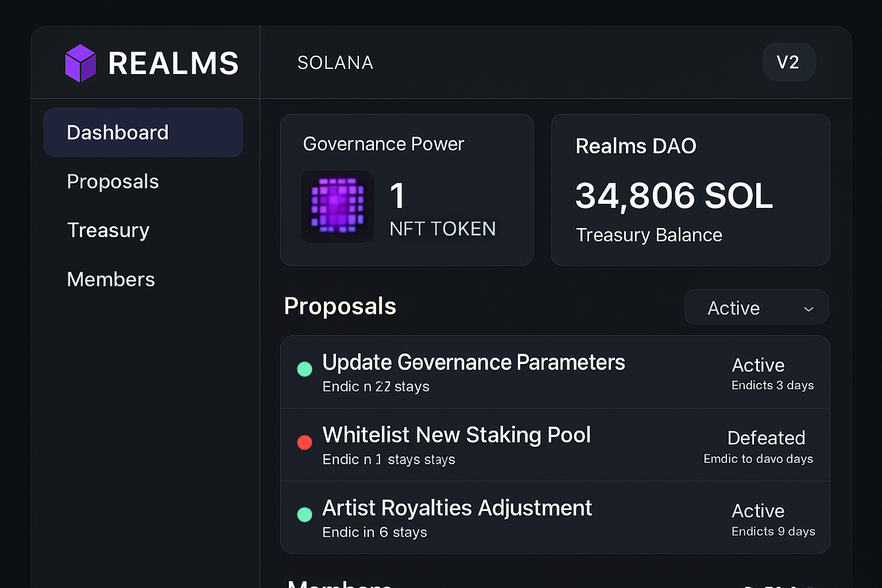This screenshot has height=588, width=882.
Task: Select the V2 version badge
Action: tap(789, 62)
